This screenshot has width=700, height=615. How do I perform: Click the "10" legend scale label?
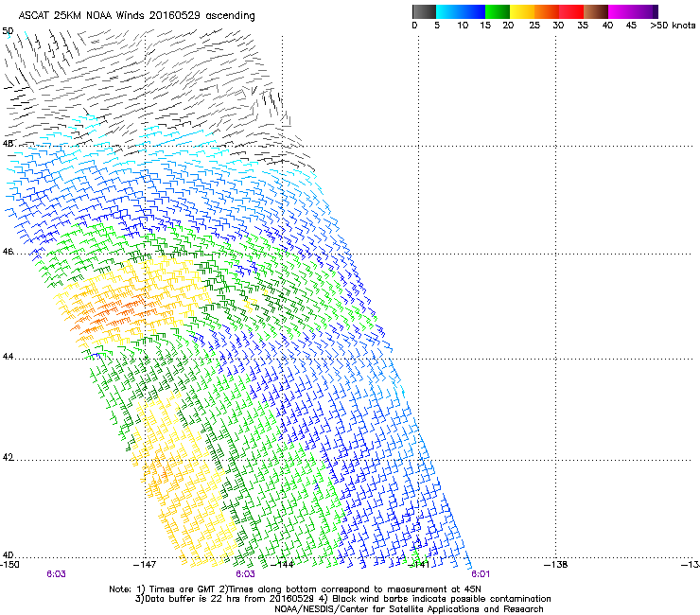coord(463,26)
